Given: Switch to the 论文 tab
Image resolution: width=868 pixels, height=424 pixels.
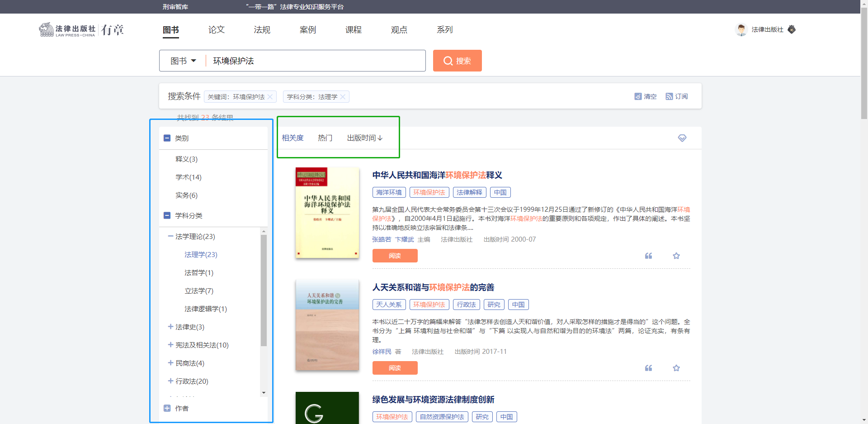Looking at the screenshot, I should coord(216,30).
